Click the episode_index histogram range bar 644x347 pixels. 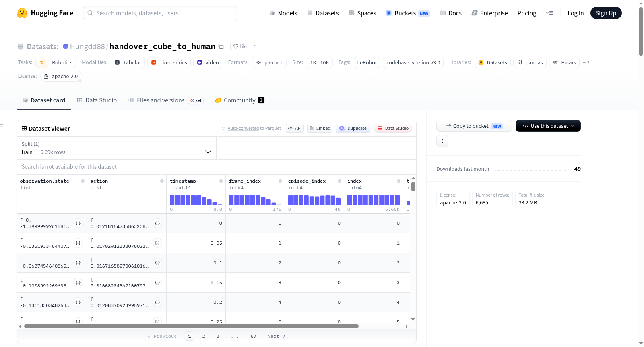click(x=314, y=200)
